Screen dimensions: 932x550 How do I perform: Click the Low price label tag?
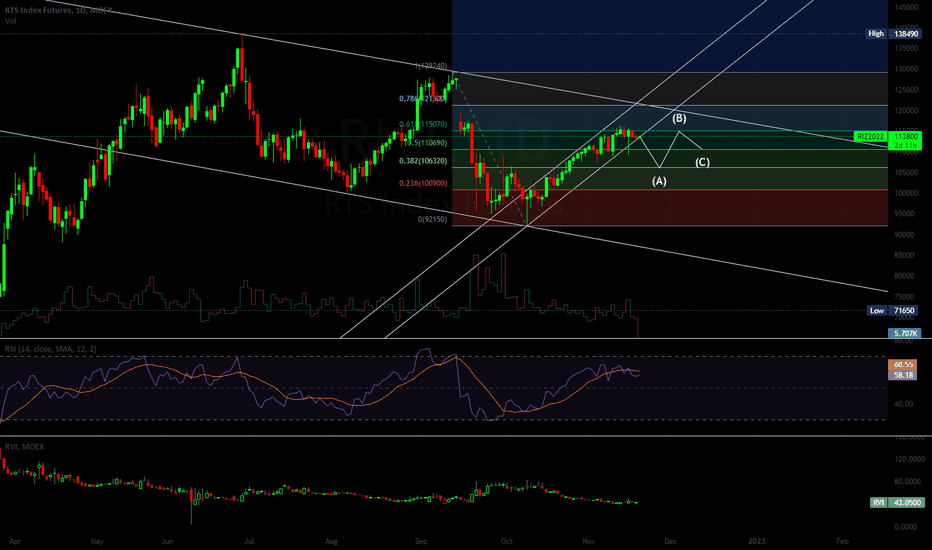877,310
